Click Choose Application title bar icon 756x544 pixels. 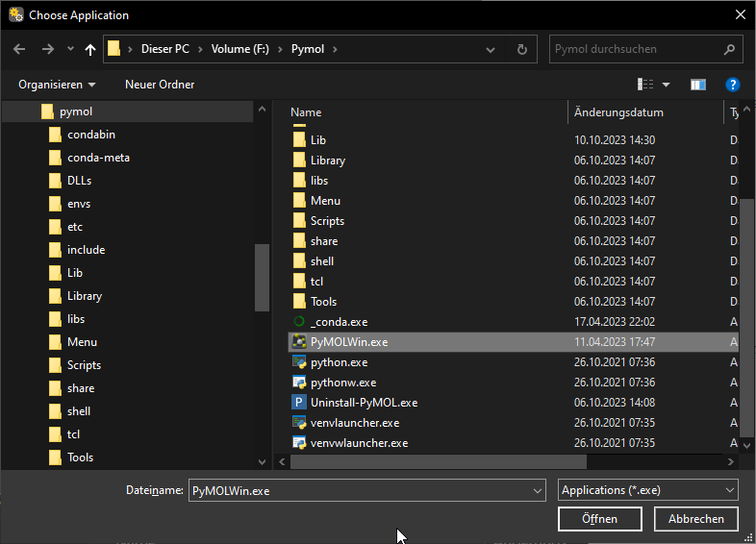pos(16,15)
